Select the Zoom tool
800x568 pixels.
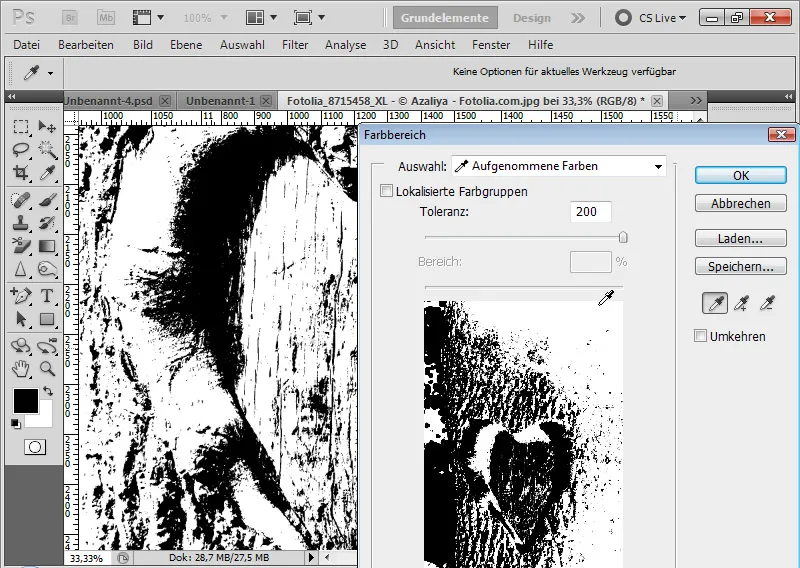pos(47,368)
